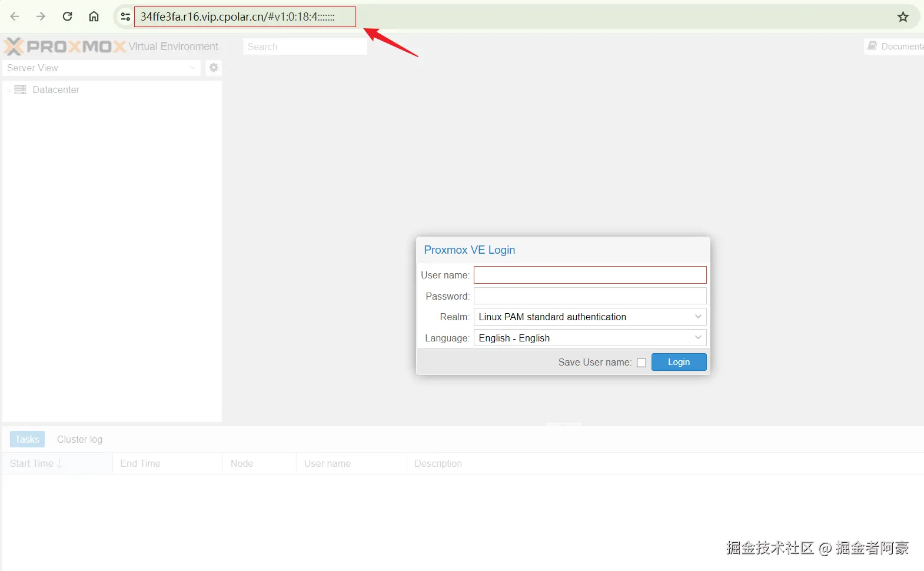Go to the browser home page icon

94,16
